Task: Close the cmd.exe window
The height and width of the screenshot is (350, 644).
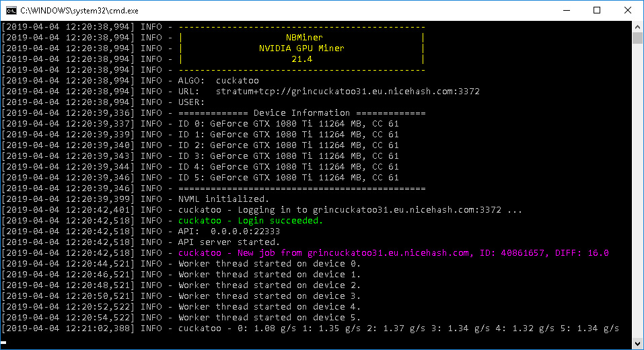Action: point(627,10)
